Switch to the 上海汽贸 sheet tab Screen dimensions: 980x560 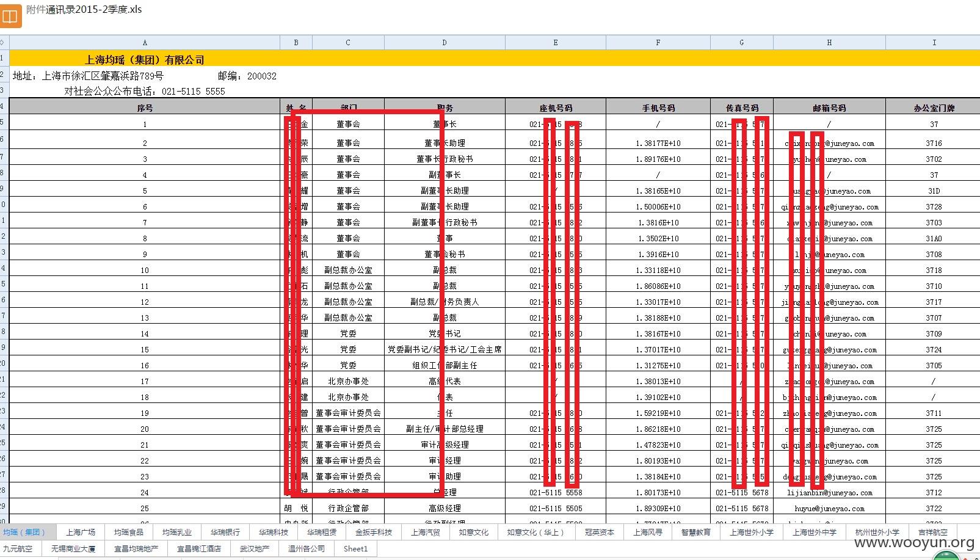click(426, 532)
